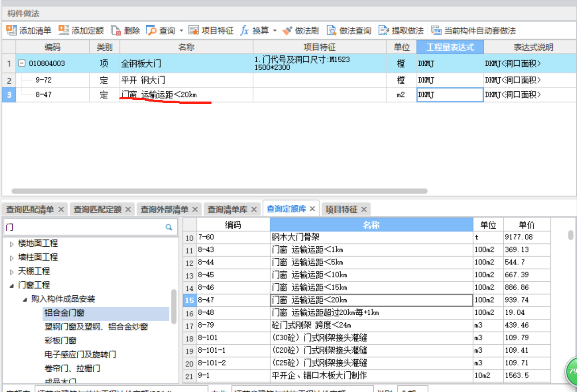The width and height of the screenshot is (577, 392).
Task: Click the 提取做法 icon
Action: point(383,30)
